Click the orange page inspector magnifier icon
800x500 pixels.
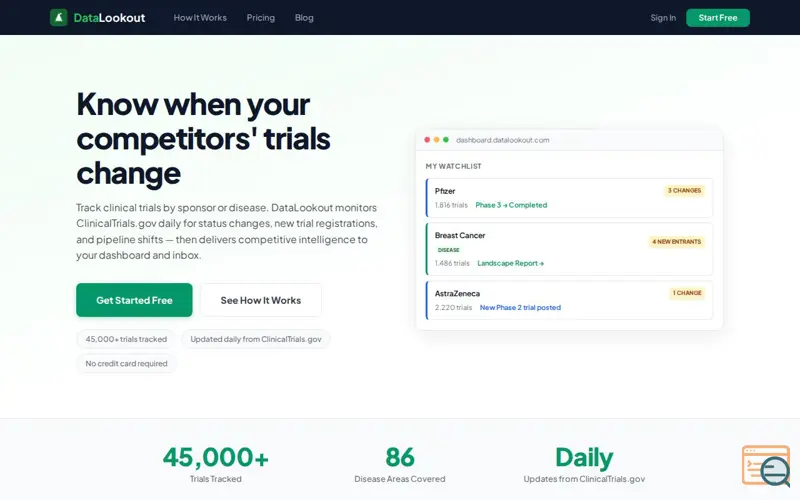[766, 465]
